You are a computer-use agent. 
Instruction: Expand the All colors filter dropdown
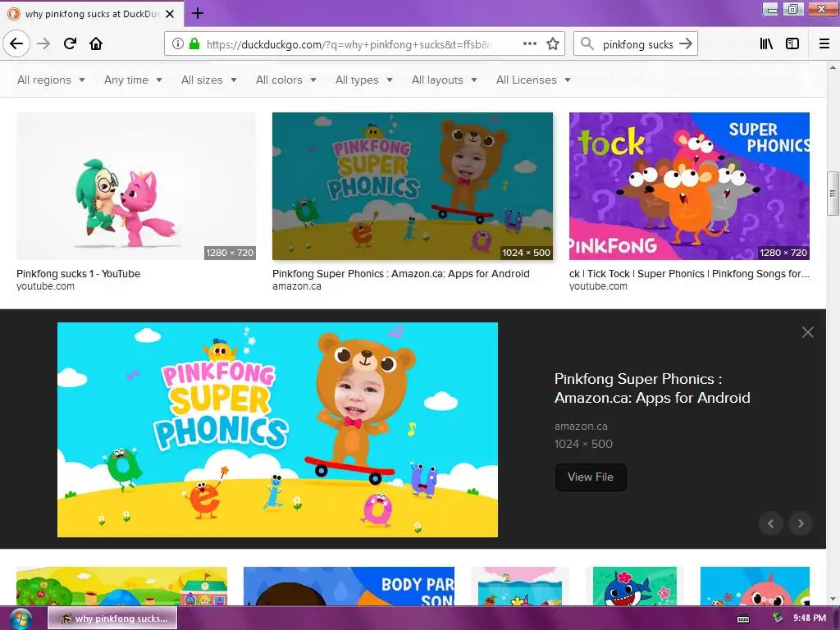point(286,80)
